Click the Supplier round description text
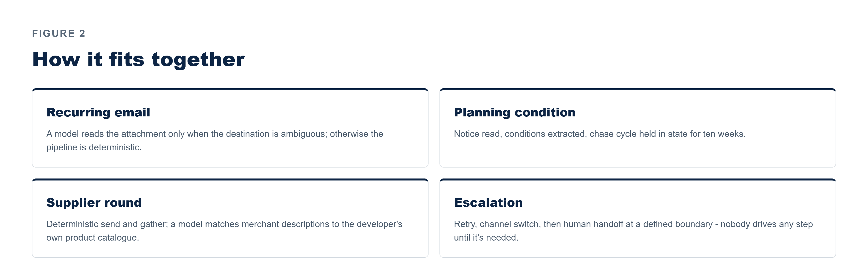The height and width of the screenshot is (265, 868). (224, 231)
